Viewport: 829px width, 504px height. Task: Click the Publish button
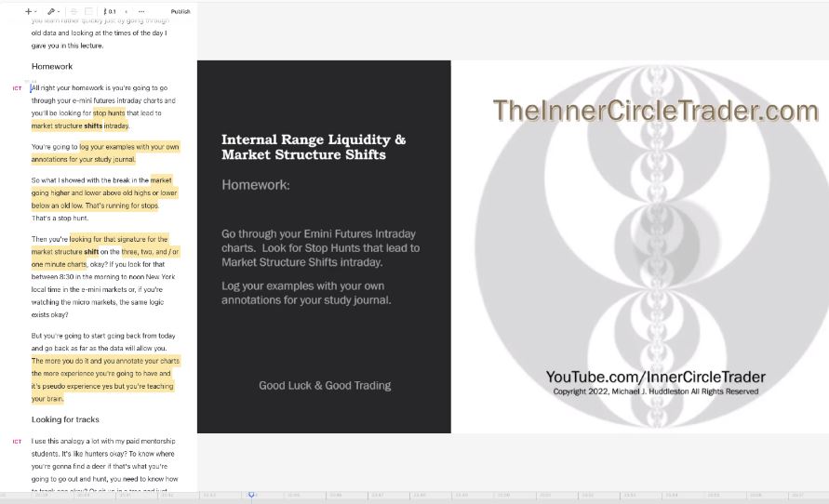pos(181,11)
